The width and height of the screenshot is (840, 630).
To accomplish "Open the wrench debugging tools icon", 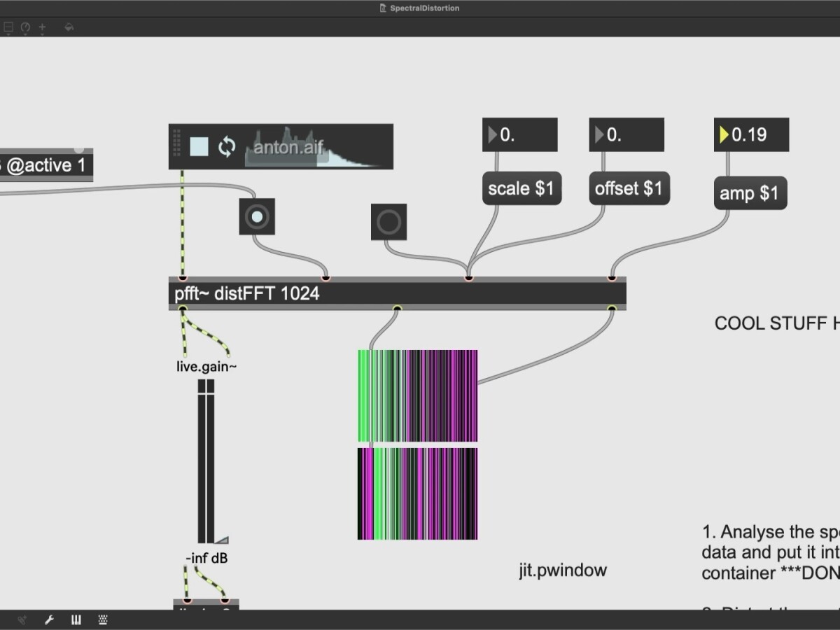I will coord(50,619).
